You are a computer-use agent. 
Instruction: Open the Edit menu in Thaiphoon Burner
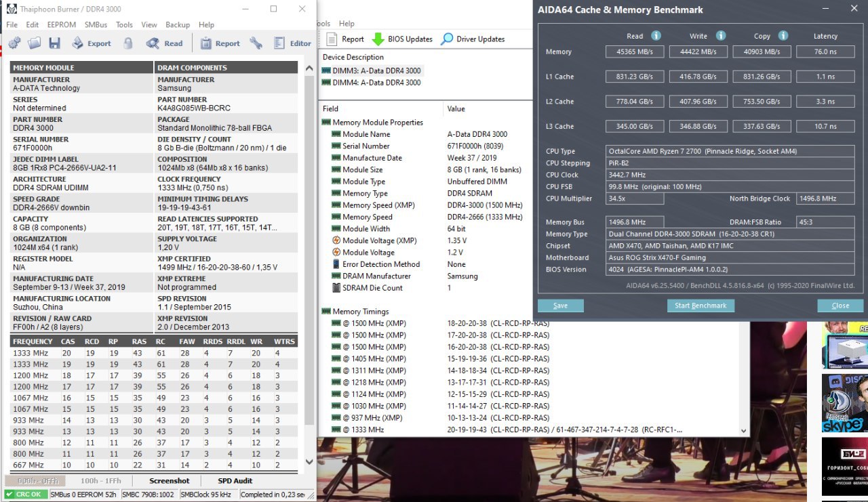[x=33, y=24]
